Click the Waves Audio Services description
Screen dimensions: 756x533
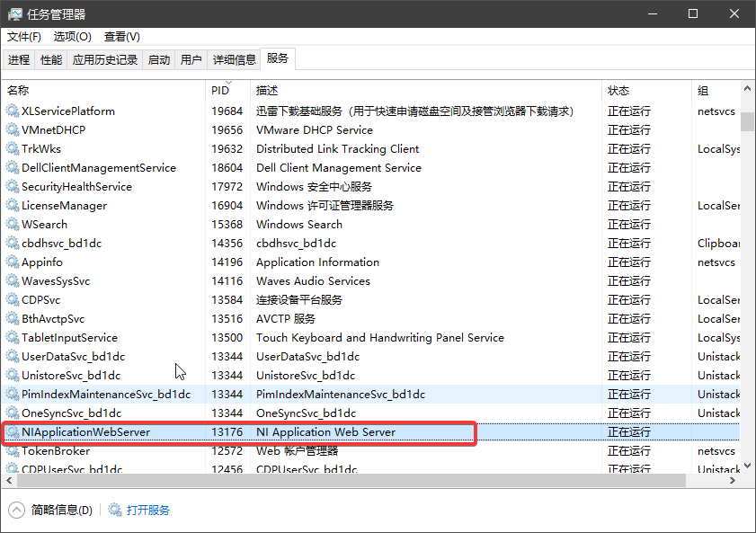[x=313, y=281]
